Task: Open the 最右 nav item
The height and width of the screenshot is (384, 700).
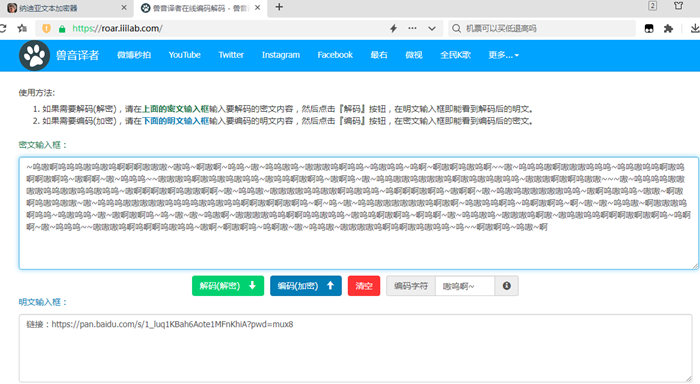Action: pos(379,55)
